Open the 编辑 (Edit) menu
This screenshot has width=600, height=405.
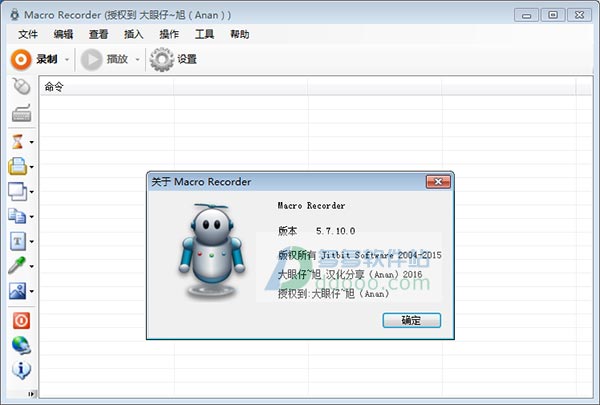[63, 34]
